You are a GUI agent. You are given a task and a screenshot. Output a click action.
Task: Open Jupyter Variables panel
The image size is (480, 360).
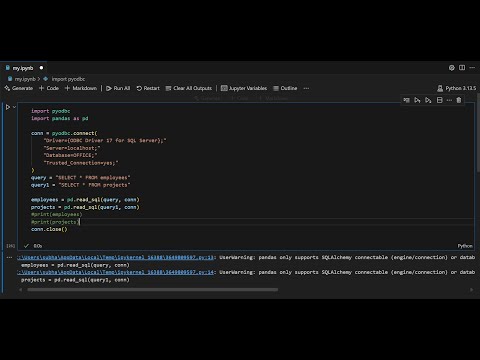point(244,88)
